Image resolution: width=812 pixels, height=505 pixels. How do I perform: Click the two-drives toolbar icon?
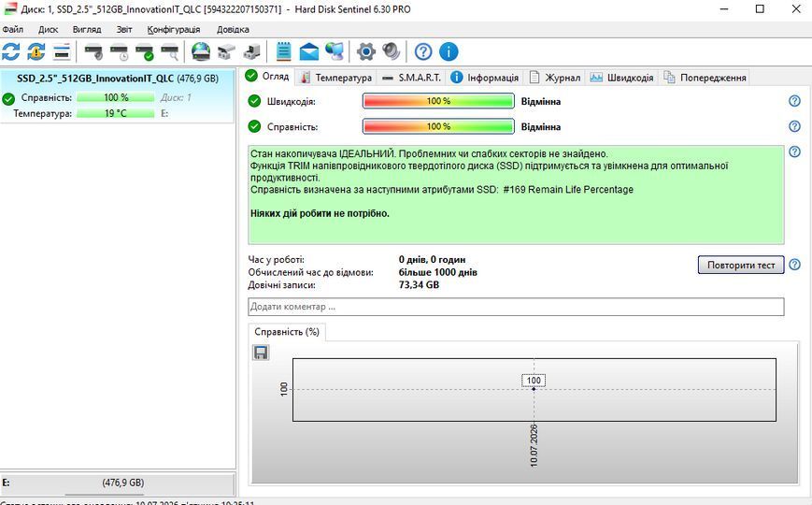pos(226,51)
